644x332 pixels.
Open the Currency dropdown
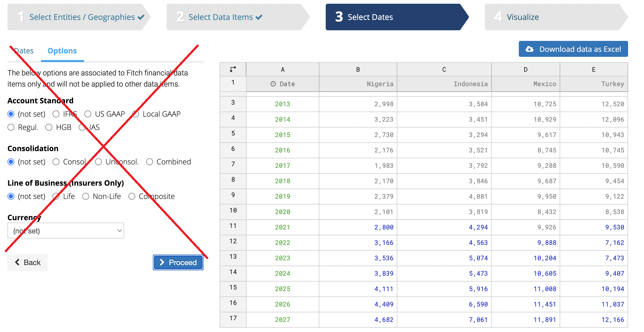pyautogui.click(x=66, y=231)
